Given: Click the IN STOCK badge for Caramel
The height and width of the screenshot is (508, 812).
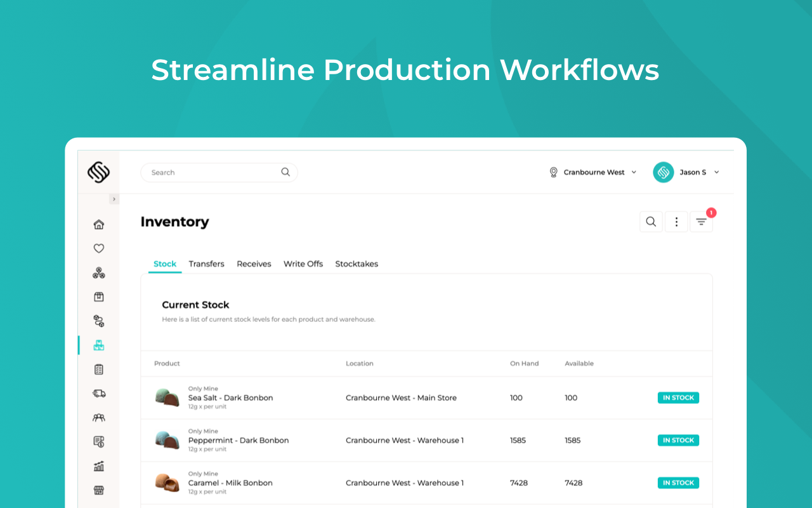Looking at the screenshot, I should (678, 483).
